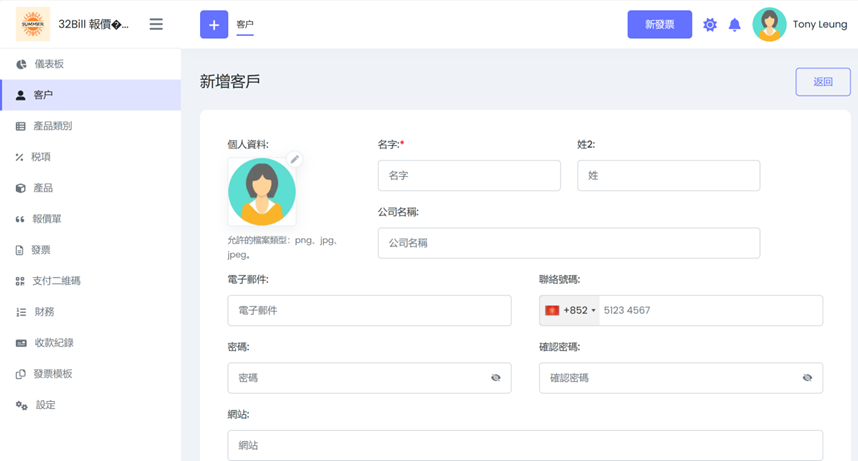The height and width of the screenshot is (461, 858).
Task: Click the customer profile avatar image
Action: point(261,192)
